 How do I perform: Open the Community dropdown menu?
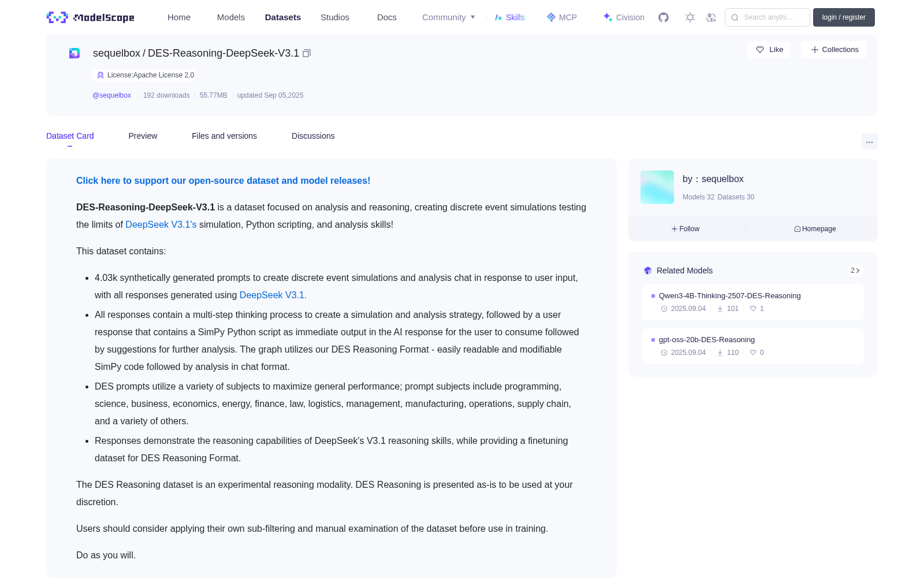tap(449, 17)
